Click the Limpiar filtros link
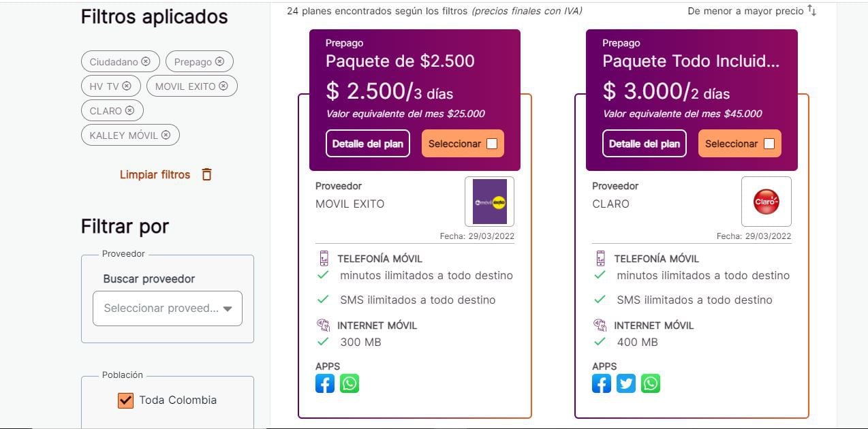Screen dimensions: 868x429 click(x=155, y=175)
